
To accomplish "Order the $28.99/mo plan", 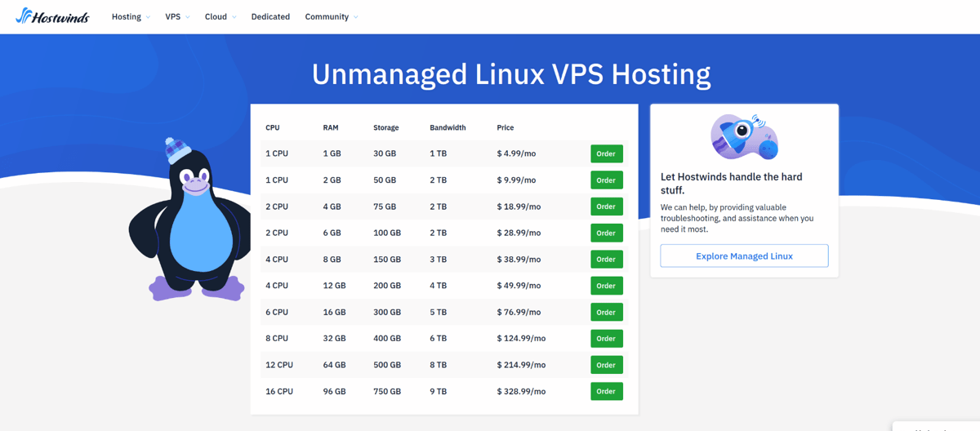I will point(606,233).
